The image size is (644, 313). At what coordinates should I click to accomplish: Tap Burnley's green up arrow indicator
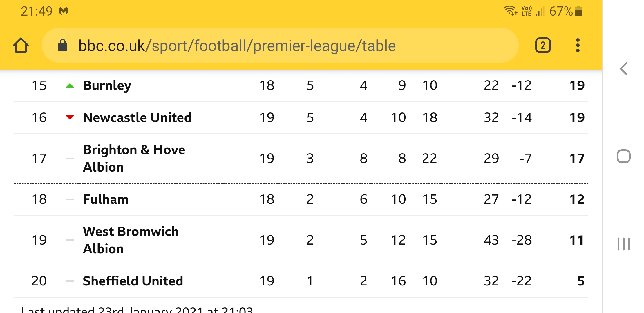(x=70, y=85)
